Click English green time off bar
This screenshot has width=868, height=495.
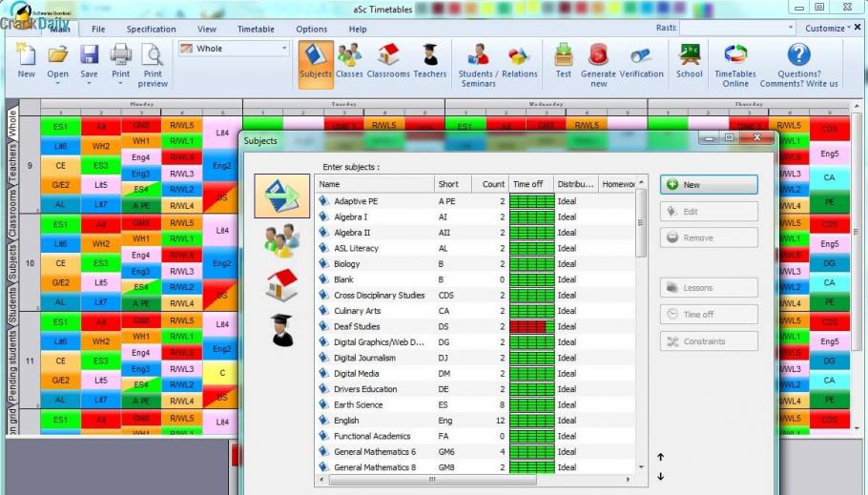(x=531, y=421)
